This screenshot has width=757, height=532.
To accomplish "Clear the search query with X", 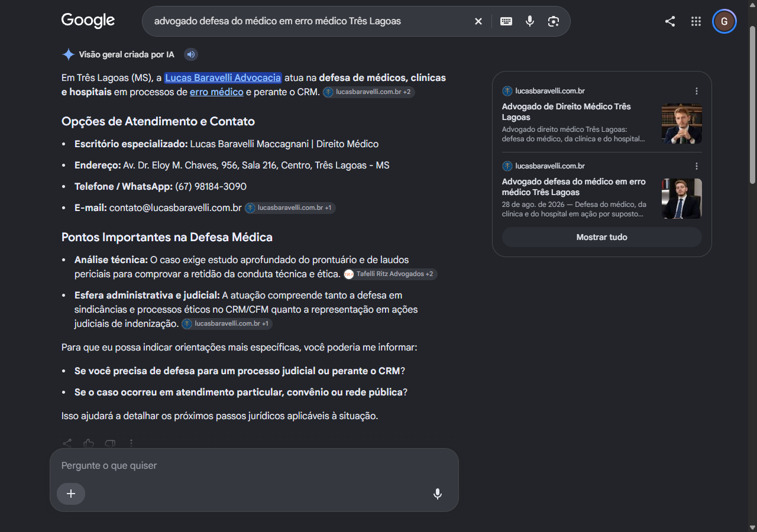I will pyautogui.click(x=478, y=21).
